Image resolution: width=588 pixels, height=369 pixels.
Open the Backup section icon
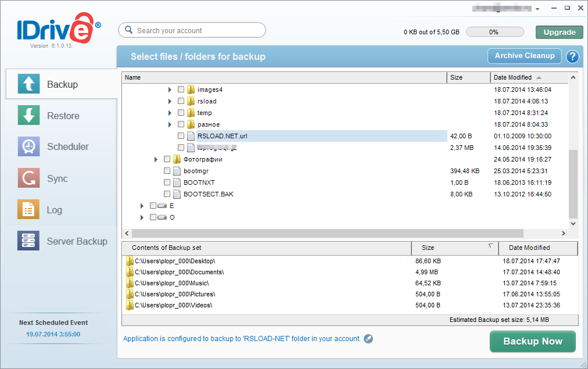pyautogui.click(x=28, y=84)
